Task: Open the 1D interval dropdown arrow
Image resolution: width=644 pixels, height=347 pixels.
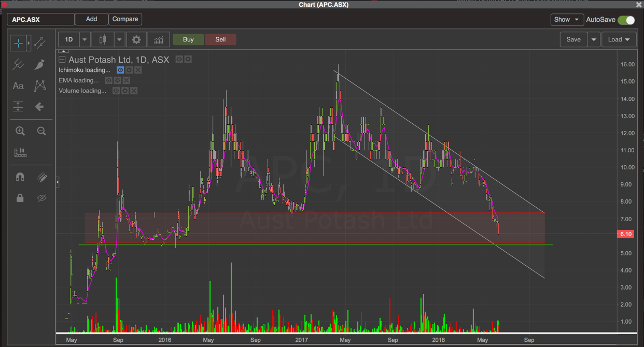Action: click(x=85, y=39)
